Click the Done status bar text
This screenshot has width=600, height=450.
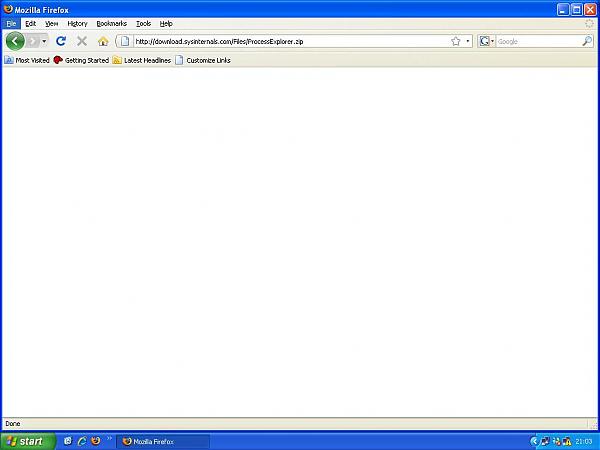pyautogui.click(x=13, y=424)
